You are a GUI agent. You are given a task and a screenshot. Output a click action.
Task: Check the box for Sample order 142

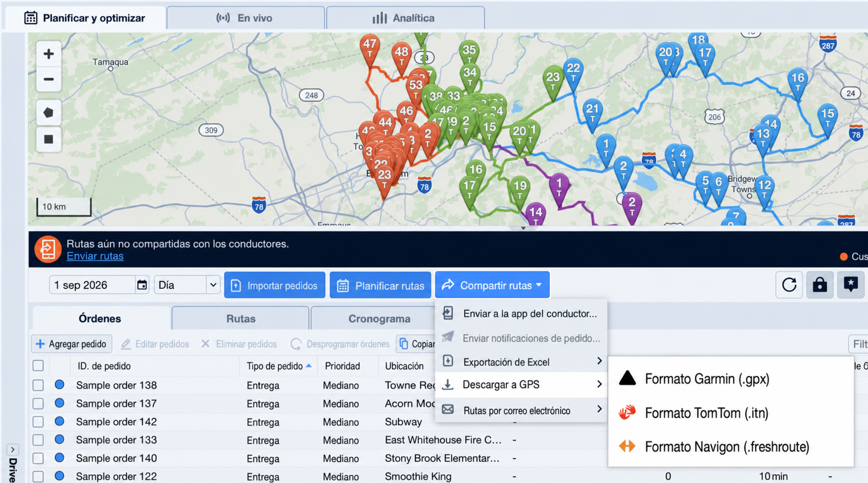[38, 422]
